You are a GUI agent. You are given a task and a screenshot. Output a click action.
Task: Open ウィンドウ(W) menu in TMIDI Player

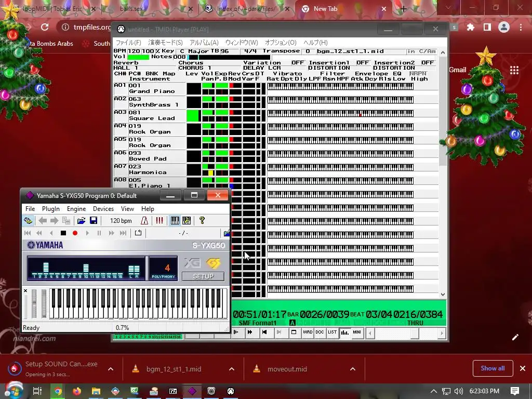[242, 43]
